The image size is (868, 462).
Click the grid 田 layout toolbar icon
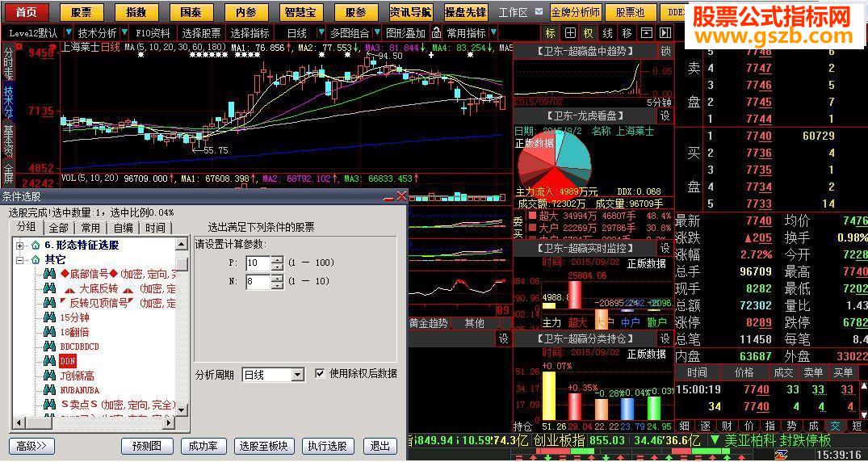click(569, 32)
